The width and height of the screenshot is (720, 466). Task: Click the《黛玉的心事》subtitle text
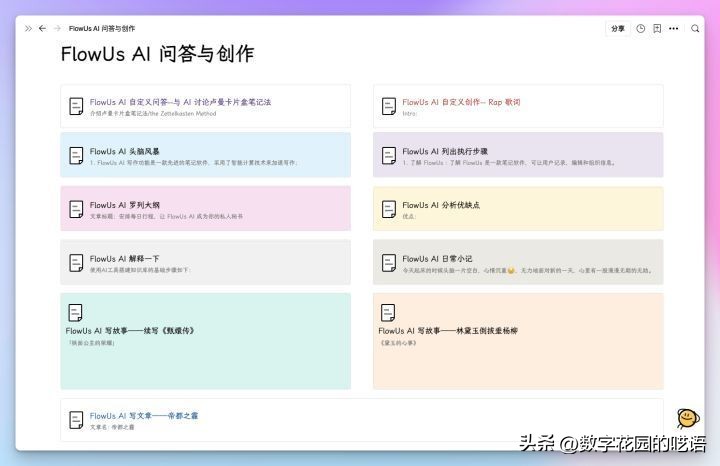(398, 342)
